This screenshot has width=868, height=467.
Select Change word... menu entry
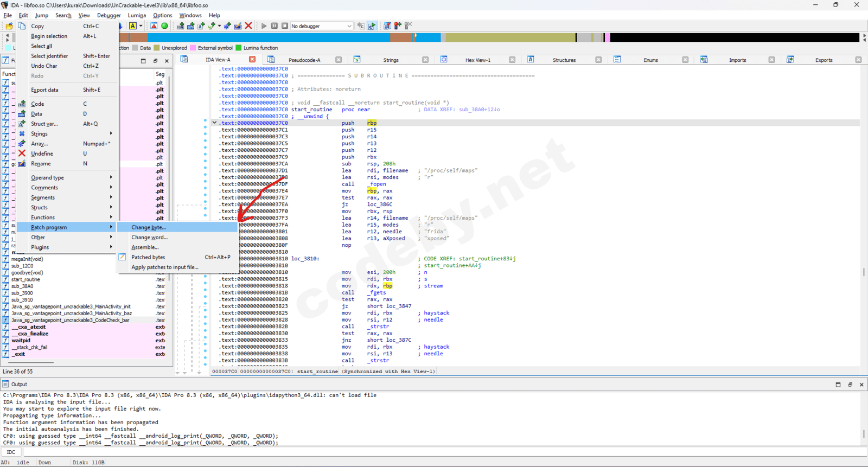tap(177, 238)
